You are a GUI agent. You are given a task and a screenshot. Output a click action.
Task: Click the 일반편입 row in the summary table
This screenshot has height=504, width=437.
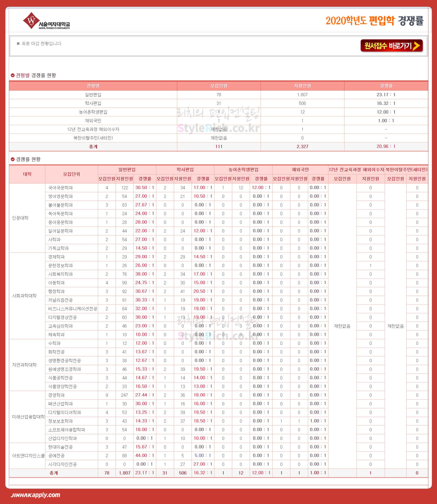coord(93,95)
